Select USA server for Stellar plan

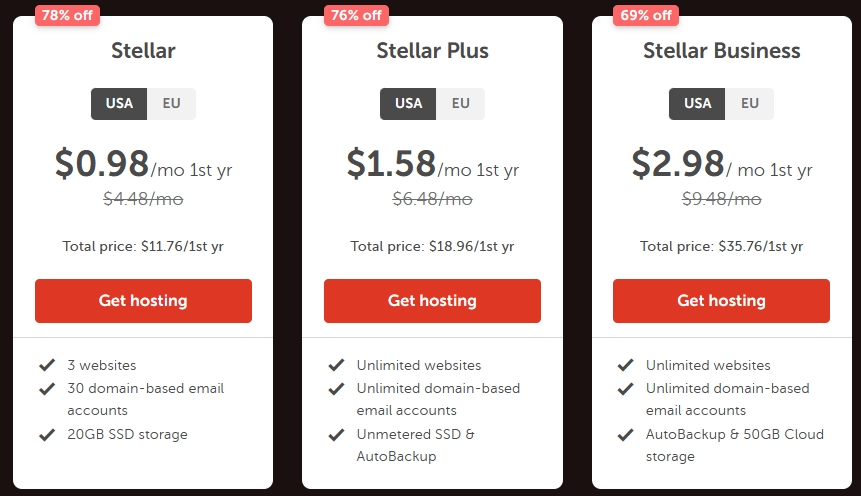point(119,104)
